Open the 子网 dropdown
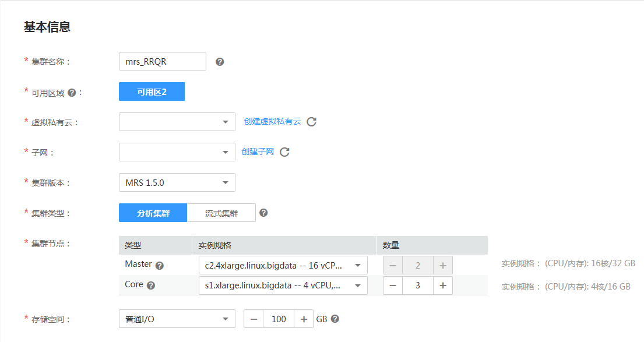 (177, 152)
